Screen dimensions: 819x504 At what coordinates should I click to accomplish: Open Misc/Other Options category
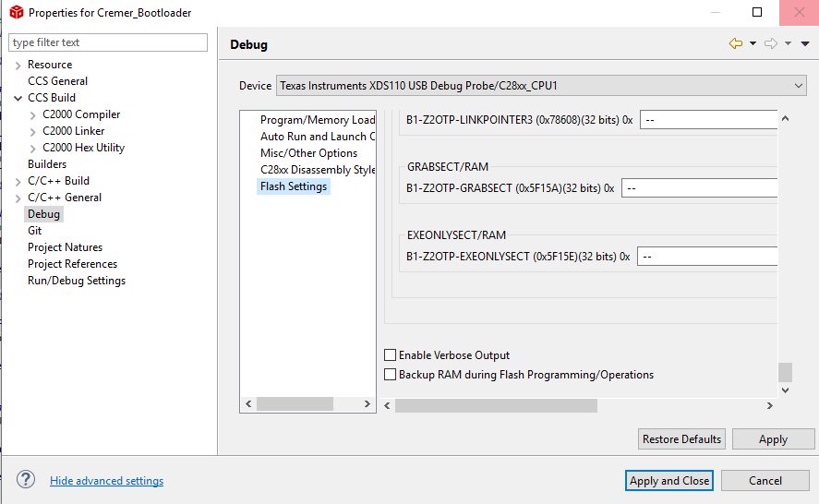click(x=308, y=153)
